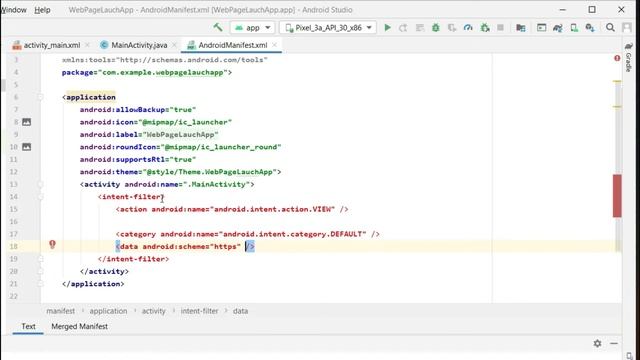Click the lower yellow warning mark on scrollbar
Image resolution: width=640 pixels, height=360 pixels.
[x=617, y=107]
